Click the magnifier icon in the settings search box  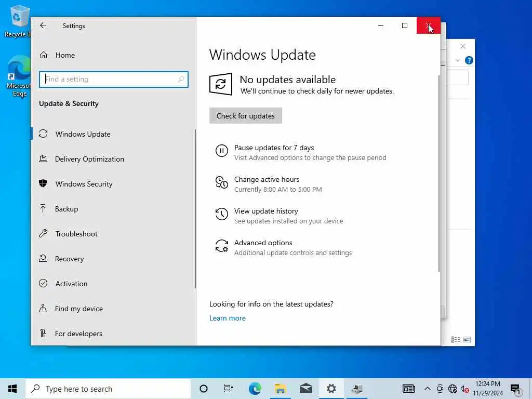[x=181, y=79]
